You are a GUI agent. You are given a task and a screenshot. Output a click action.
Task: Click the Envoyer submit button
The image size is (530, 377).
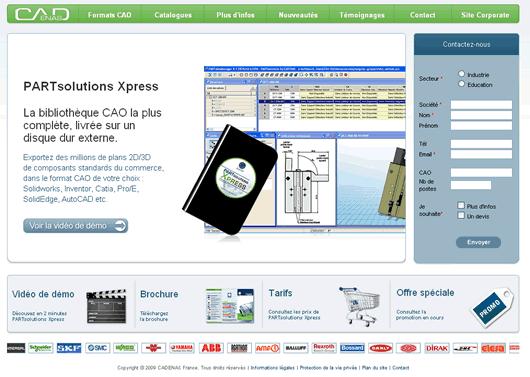click(478, 242)
